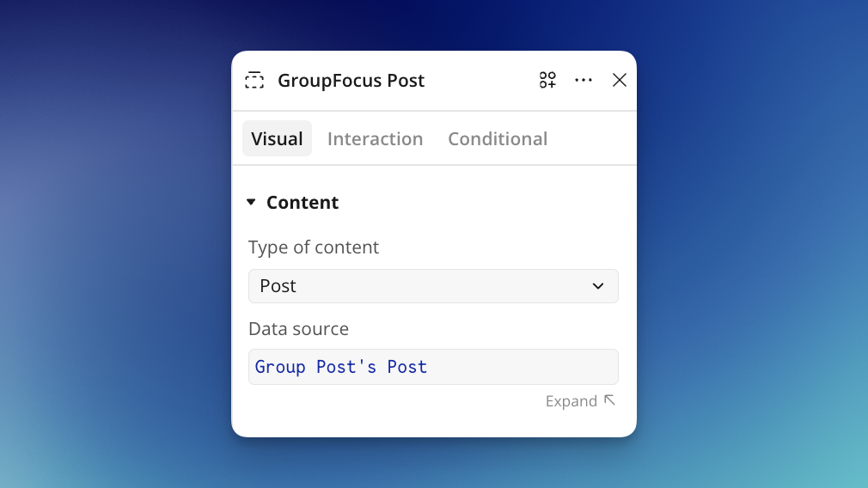This screenshot has width=868, height=488.
Task: Click the blue Group Post's Post text
Action: pyautogui.click(x=341, y=367)
